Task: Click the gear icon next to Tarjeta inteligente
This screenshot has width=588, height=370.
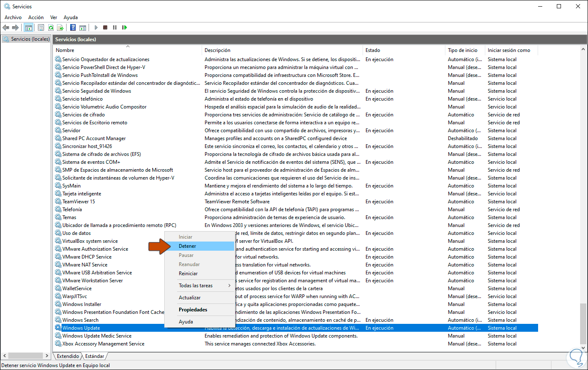Action: click(x=58, y=194)
